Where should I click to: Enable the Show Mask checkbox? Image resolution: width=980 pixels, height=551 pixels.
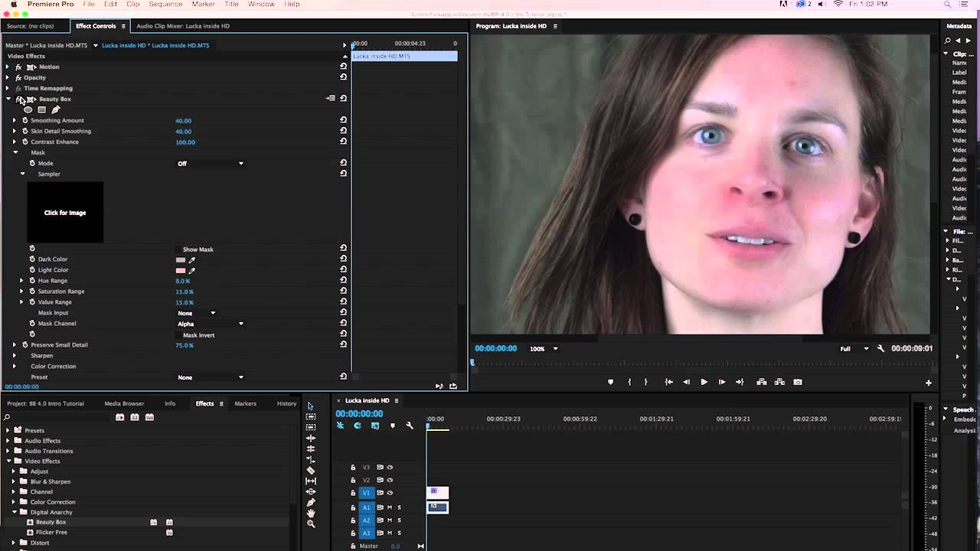(x=178, y=249)
